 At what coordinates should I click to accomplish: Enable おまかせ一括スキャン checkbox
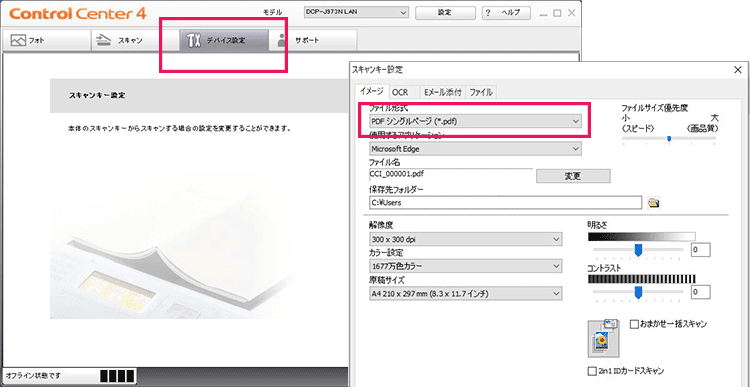coord(634,324)
